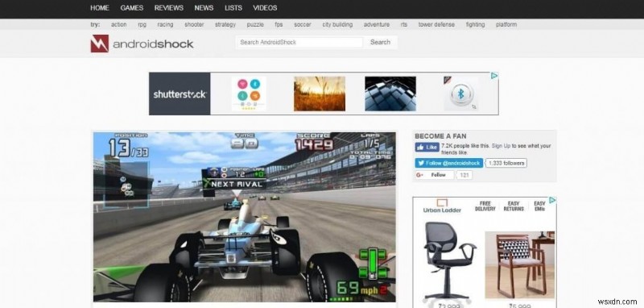Open the wheat field ad thumbnail
Screen dimensions: 644x308
tap(320, 94)
